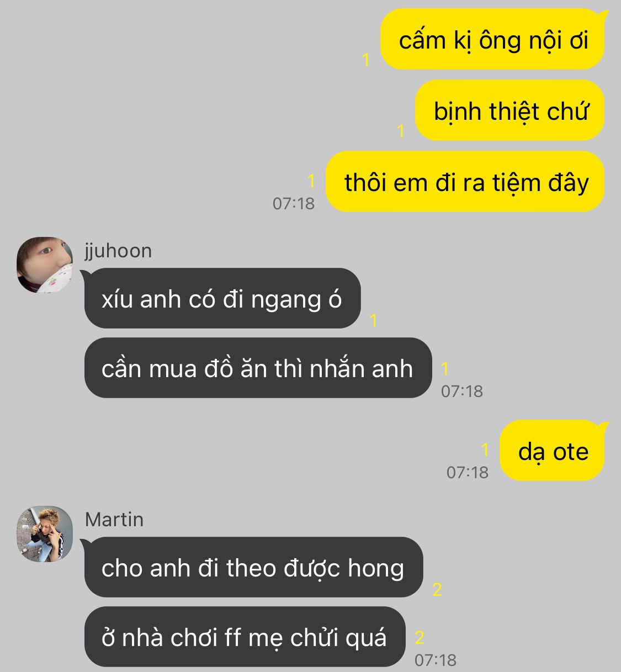Tap unread count 2 beside 'cho anh đi theo'
This screenshot has width=621, height=672.
pos(437,590)
